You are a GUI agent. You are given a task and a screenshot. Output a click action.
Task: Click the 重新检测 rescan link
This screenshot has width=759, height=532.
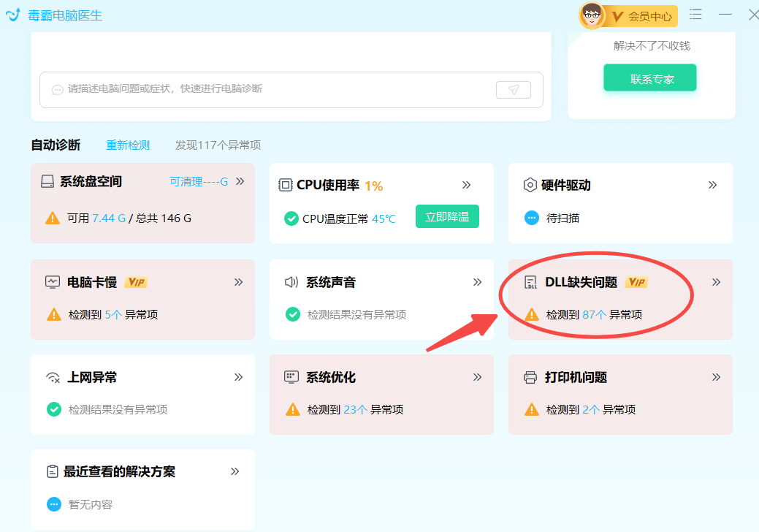[128, 145]
